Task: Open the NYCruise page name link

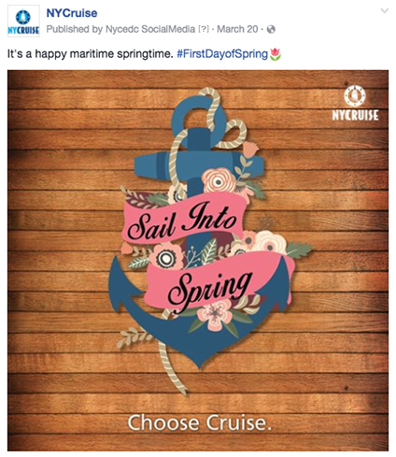Action: point(72,13)
